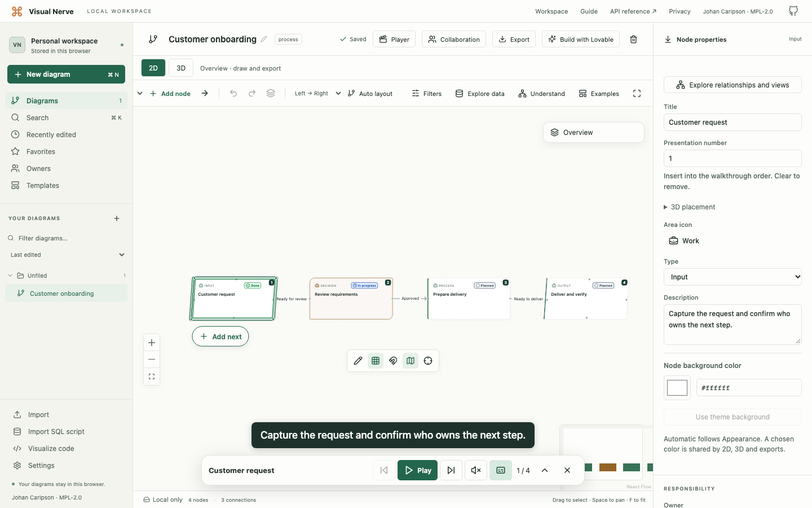Open the node background color swatch
The height and width of the screenshot is (508, 812).
coord(677,388)
